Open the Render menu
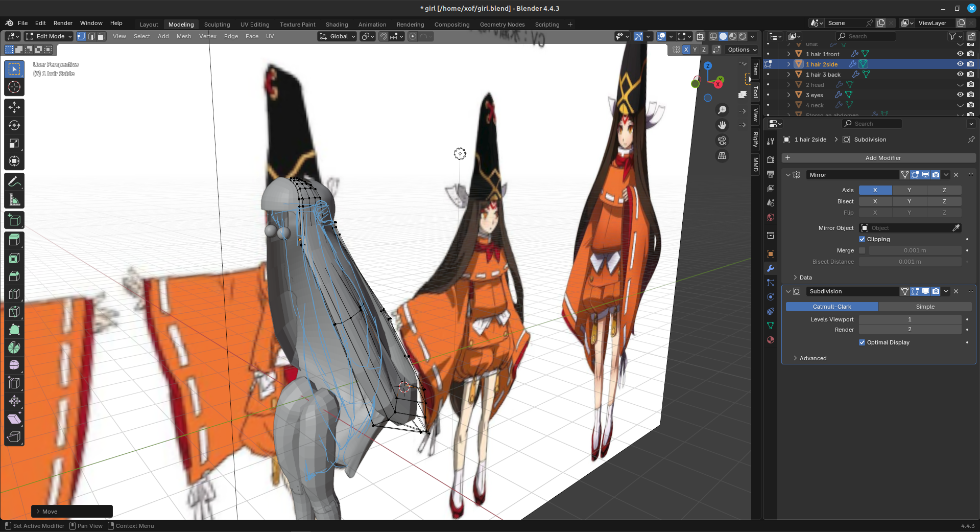The image size is (980, 532). click(x=63, y=23)
